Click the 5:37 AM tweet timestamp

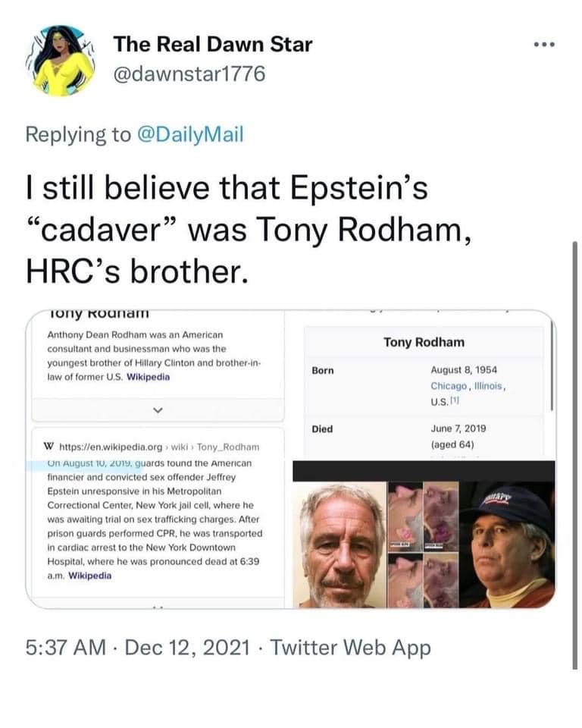[x=64, y=648]
